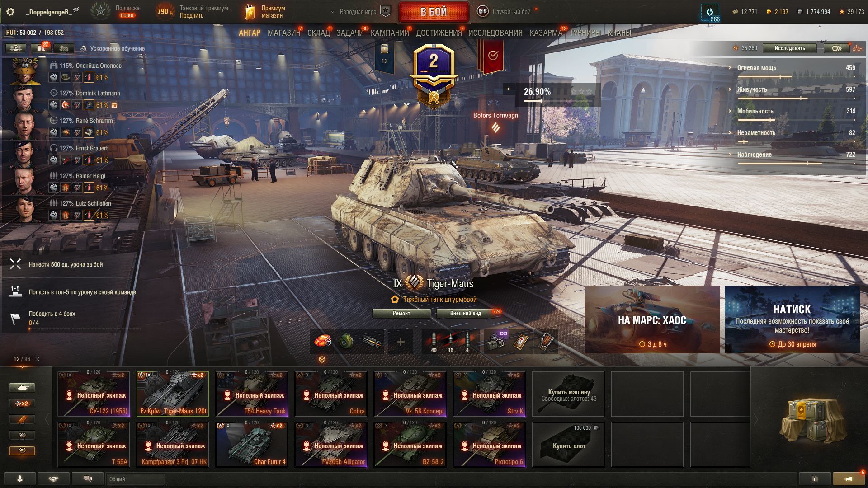Open chat channels icon beside Общий
Viewport: 868px width, 488px height.
pyautogui.click(x=88, y=479)
